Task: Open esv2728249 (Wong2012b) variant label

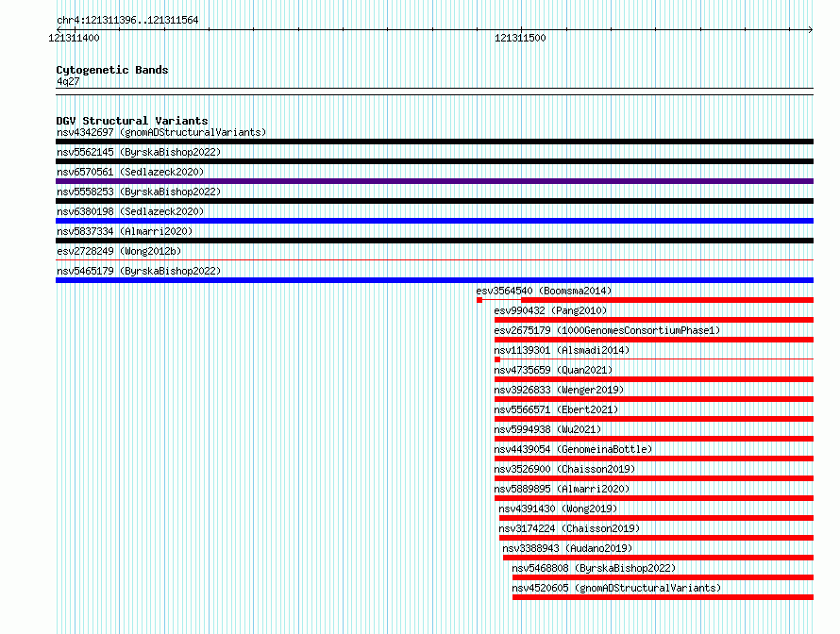Action: (x=119, y=251)
